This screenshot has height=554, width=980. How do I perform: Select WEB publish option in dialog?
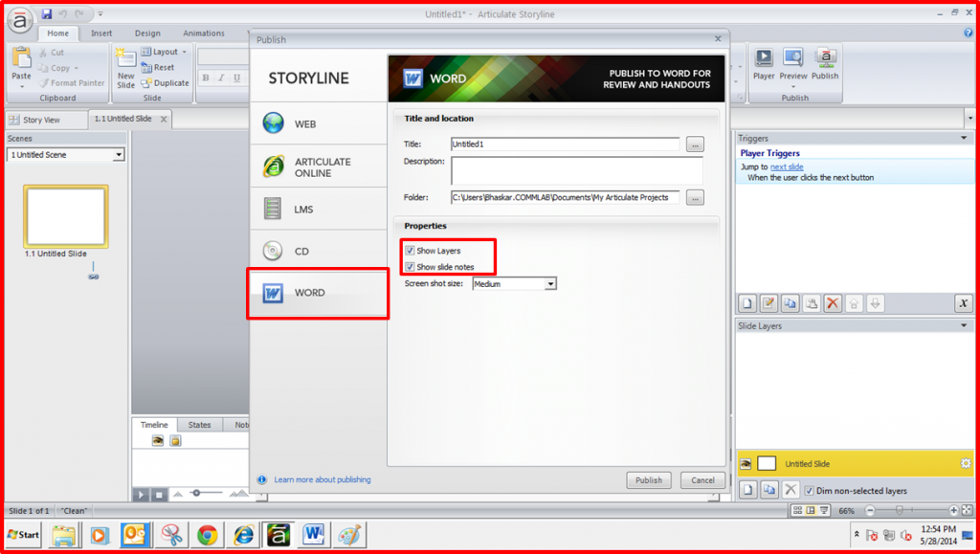tap(319, 123)
